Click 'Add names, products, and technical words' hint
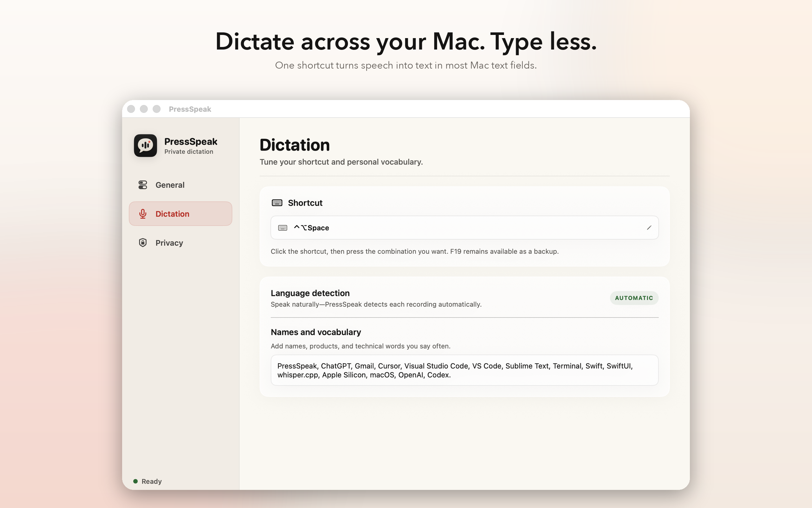Image resolution: width=812 pixels, height=508 pixels. pos(361,346)
